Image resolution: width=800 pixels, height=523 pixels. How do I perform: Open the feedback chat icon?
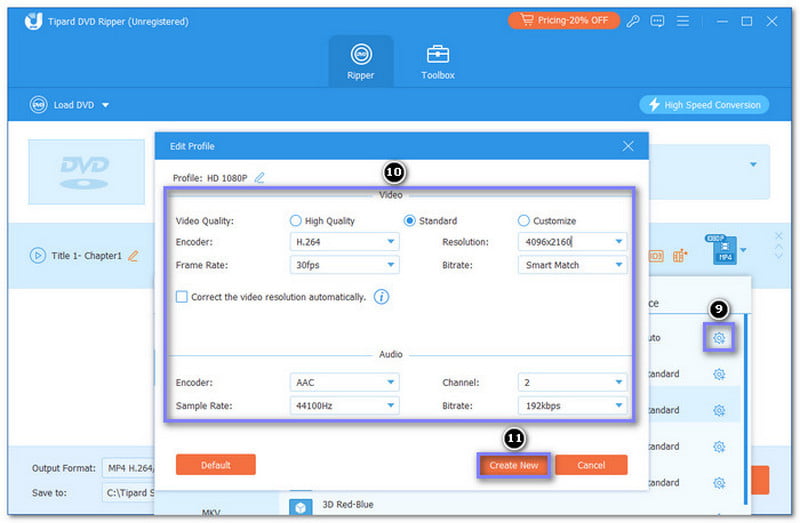pyautogui.click(x=657, y=21)
